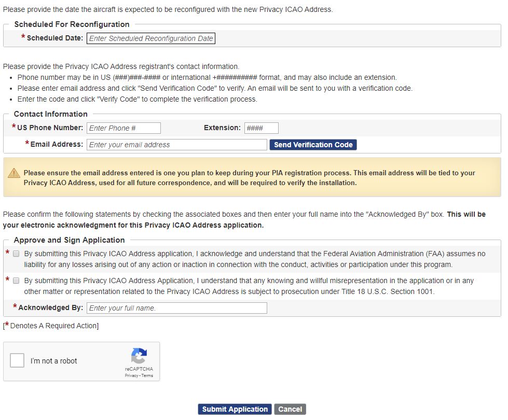Screen dimensions: 508x420
Task: Click the "Scheduled Date:" field label
Action: 54,38
